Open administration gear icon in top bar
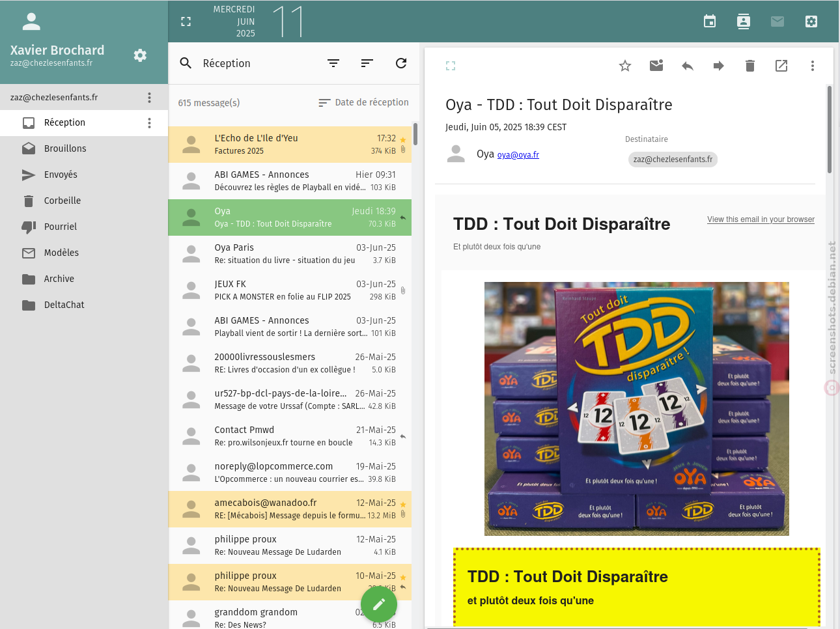 pyautogui.click(x=811, y=21)
